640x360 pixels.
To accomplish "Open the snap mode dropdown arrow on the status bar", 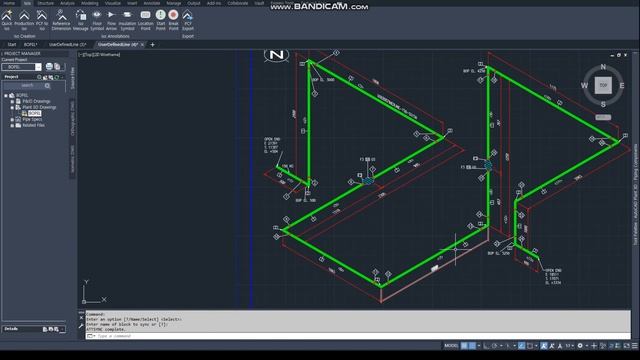I will point(479,346).
